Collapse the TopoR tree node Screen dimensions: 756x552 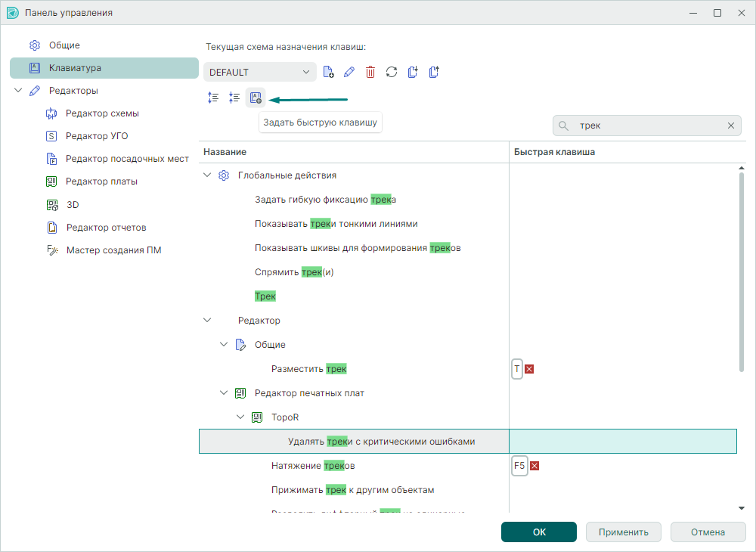[x=240, y=417]
